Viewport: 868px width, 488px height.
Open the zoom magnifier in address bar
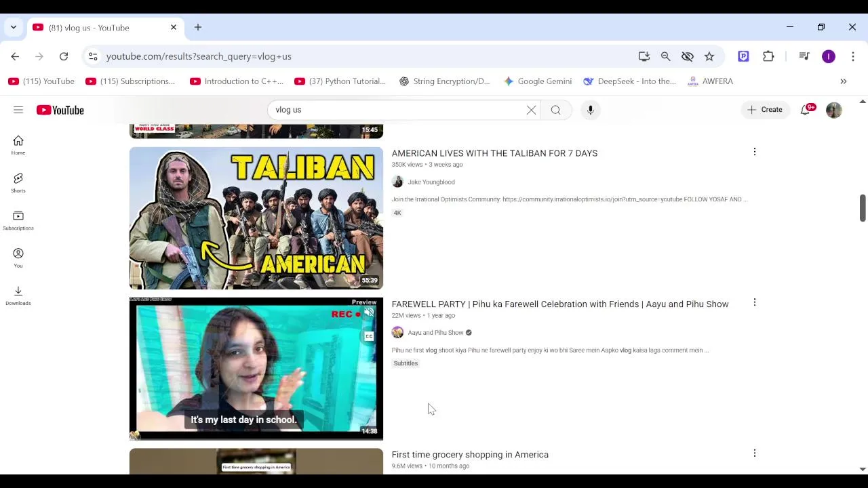(x=666, y=56)
